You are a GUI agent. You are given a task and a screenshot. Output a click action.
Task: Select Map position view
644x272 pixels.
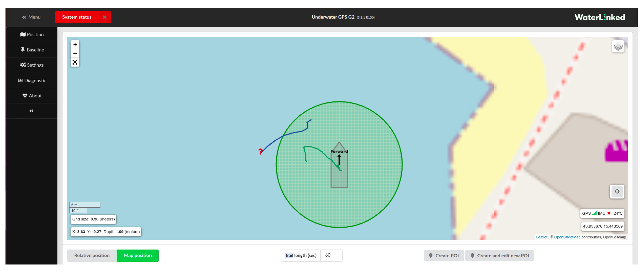point(138,256)
